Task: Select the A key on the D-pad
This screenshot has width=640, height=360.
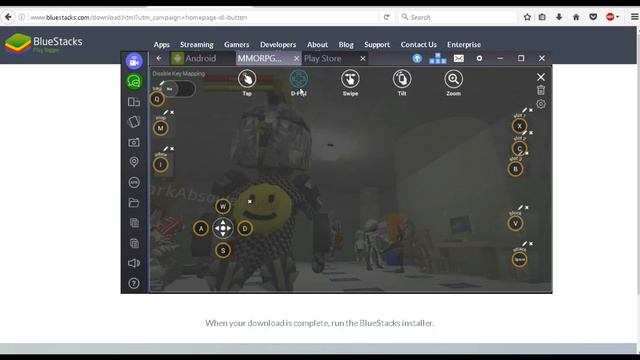Action: tap(201, 229)
